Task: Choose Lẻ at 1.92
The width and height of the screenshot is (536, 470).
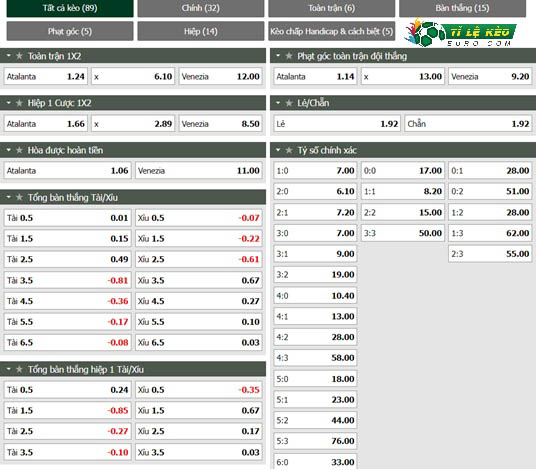Action: (x=337, y=123)
